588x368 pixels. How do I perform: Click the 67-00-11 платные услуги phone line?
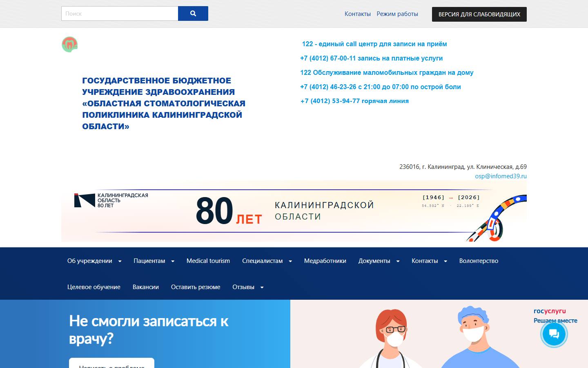[x=372, y=58]
